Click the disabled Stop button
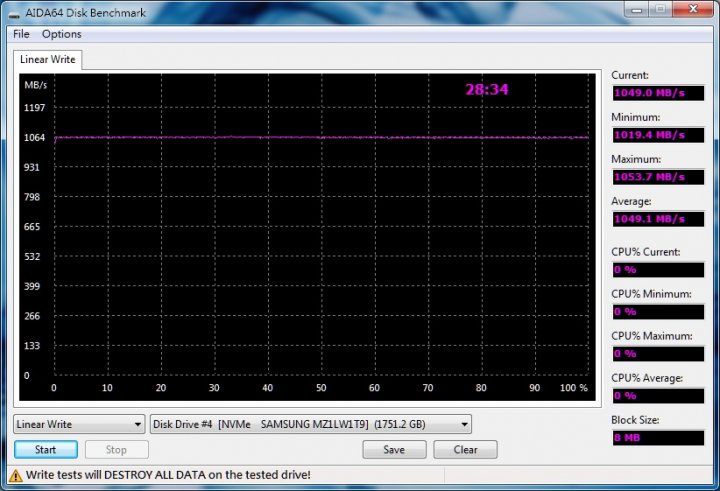This screenshot has height=491, width=720. [x=117, y=450]
